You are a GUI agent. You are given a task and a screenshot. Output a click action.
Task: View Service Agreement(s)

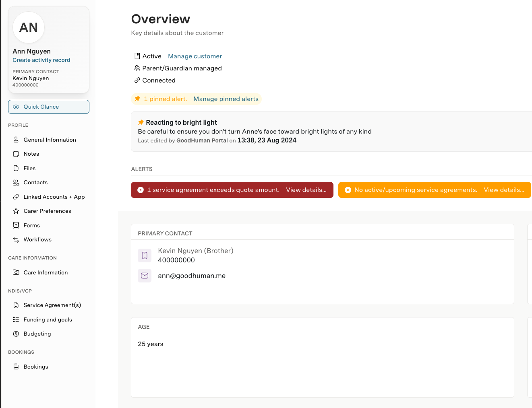pos(49,305)
